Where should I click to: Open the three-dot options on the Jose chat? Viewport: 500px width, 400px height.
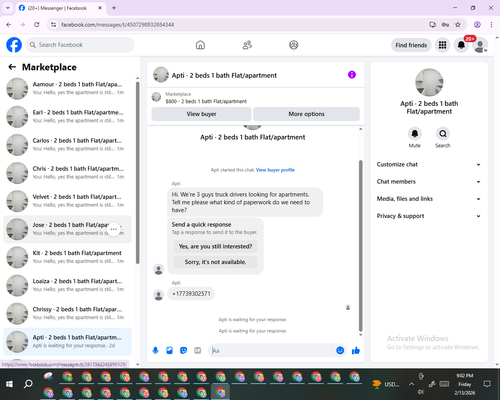(114, 229)
